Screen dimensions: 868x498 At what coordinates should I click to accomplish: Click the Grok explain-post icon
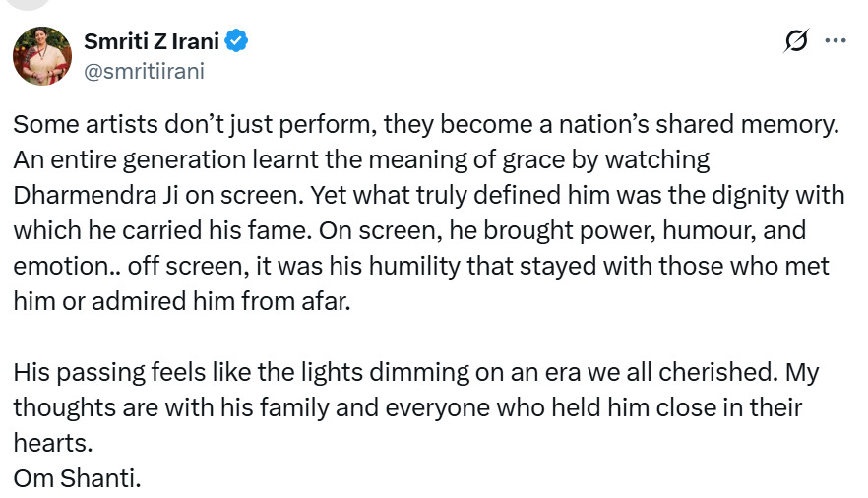(x=796, y=41)
